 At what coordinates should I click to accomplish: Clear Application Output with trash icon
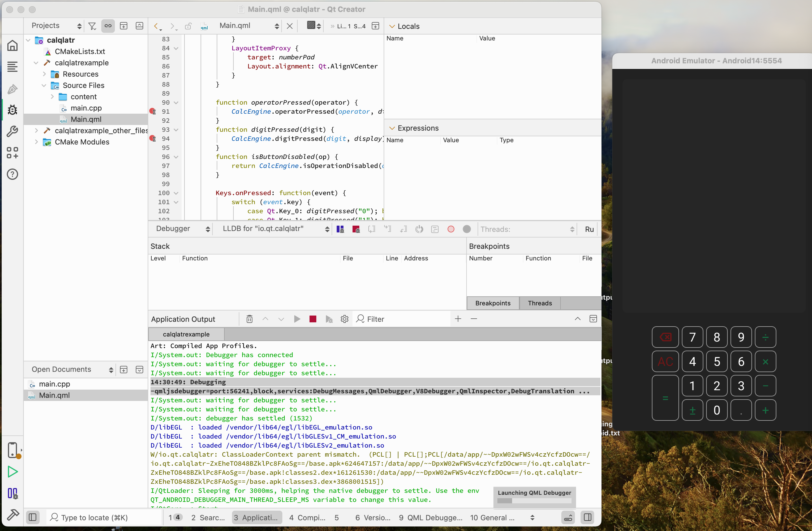(x=250, y=319)
